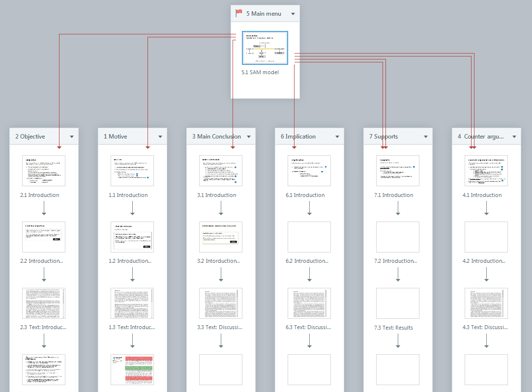Click the "2 Objective" scene title

point(30,137)
